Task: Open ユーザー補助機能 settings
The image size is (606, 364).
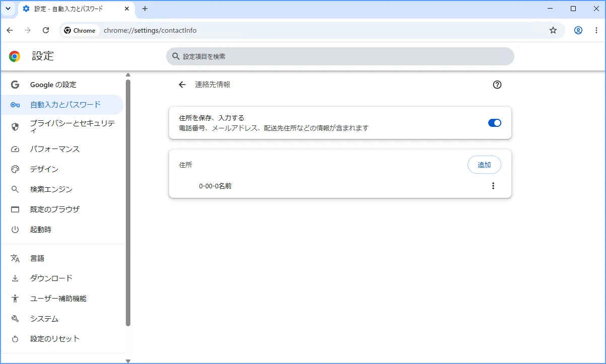Action: (x=62, y=299)
